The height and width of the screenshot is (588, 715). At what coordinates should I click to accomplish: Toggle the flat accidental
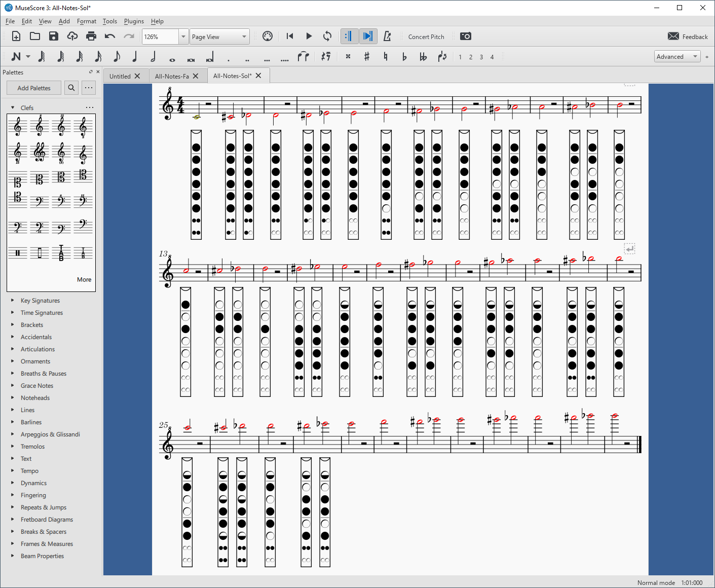pyautogui.click(x=404, y=57)
